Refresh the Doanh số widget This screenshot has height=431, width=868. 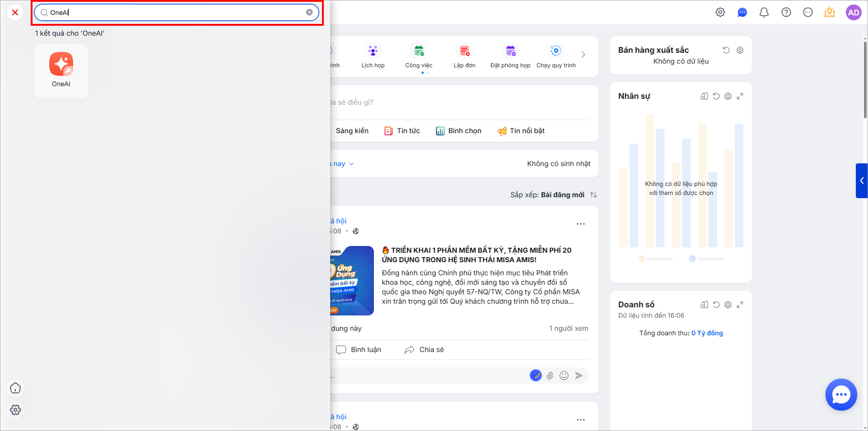[x=716, y=305]
